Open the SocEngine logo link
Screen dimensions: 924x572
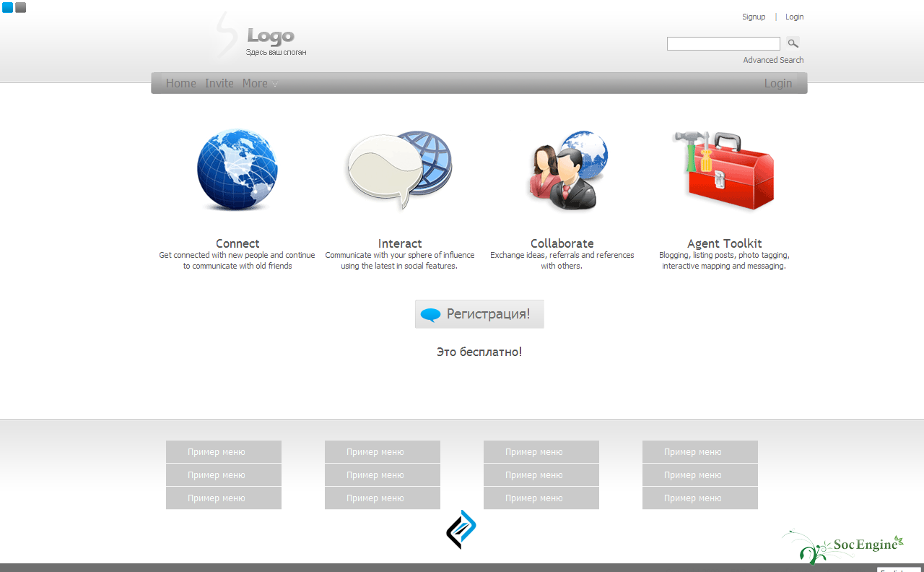coord(843,547)
